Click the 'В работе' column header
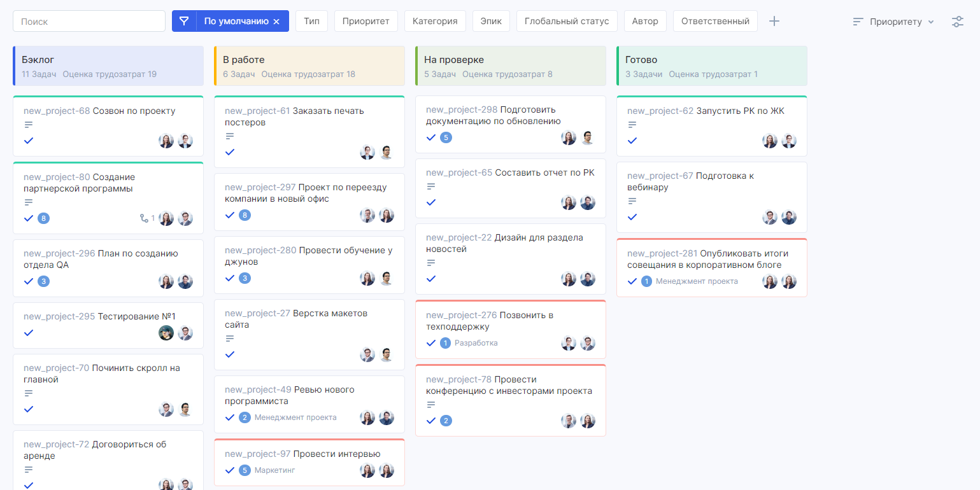This screenshot has width=980, height=490. click(309, 66)
